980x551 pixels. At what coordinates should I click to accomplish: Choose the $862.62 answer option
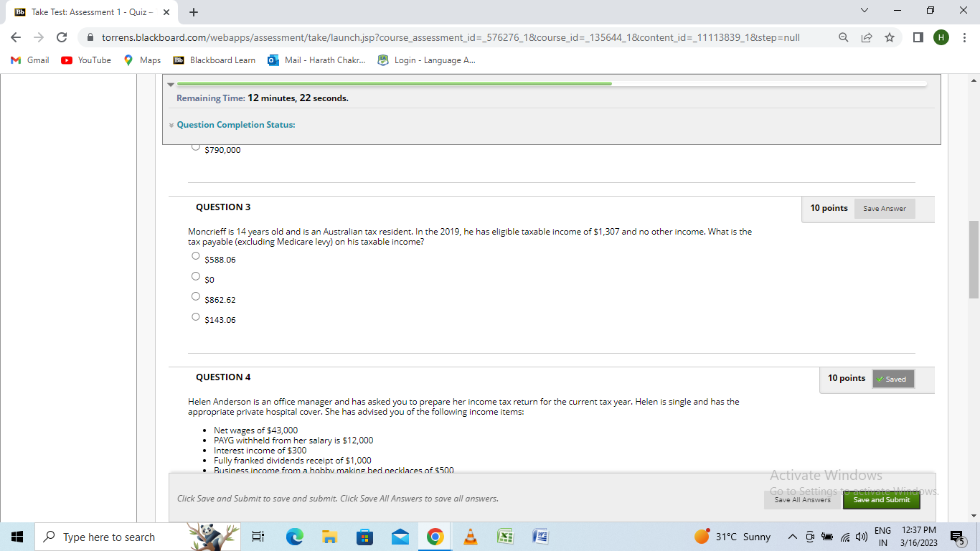pyautogui.click(x=196, y=296)
